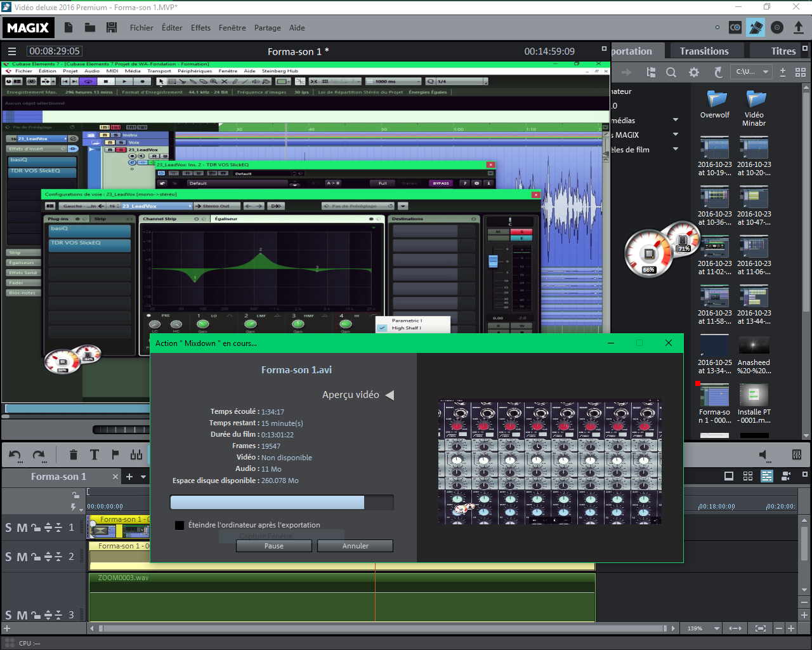This screenshot has width=812, height=650.
Task: Click the undo arrow in timeline toolbar
Action: [15, 454]
